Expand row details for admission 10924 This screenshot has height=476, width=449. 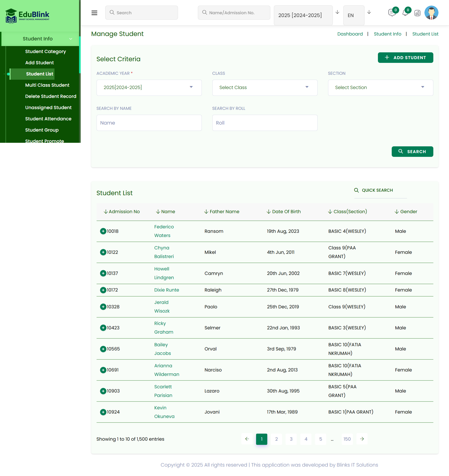[103, 412]
